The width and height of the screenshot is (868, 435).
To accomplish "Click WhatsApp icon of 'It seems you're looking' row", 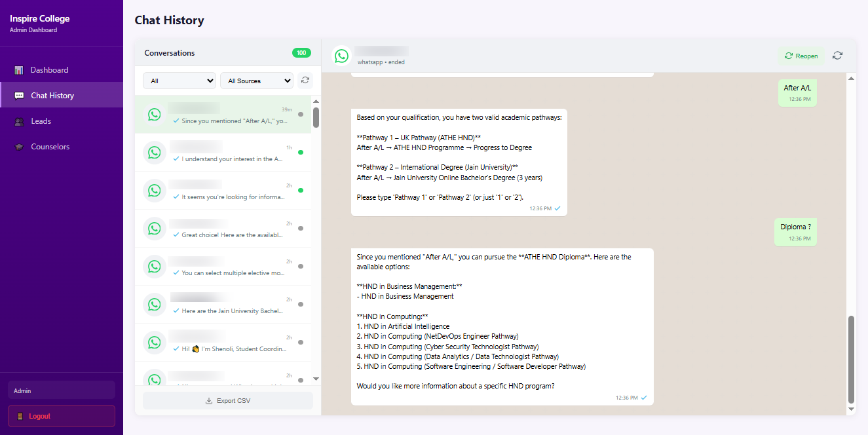I will (155, 191).
